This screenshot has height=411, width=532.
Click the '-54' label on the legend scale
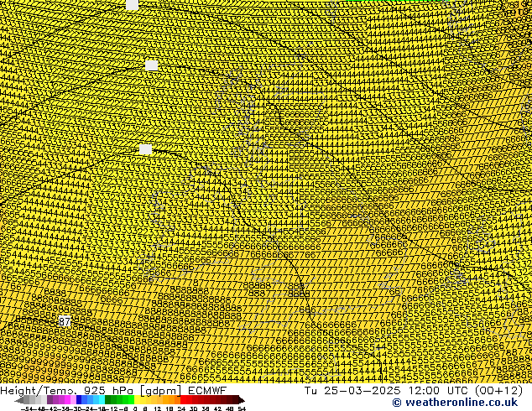click(27, 408)
